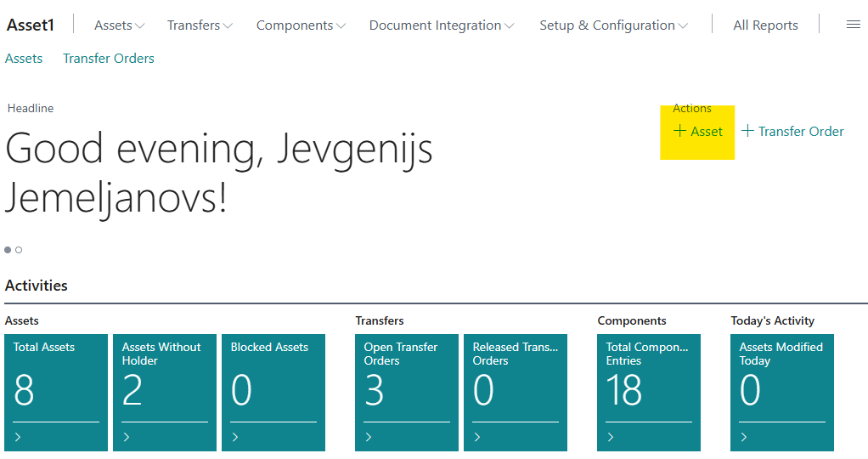This screenshot has height=459, width=868.
Task: Open All Reports
Action: 765,25
